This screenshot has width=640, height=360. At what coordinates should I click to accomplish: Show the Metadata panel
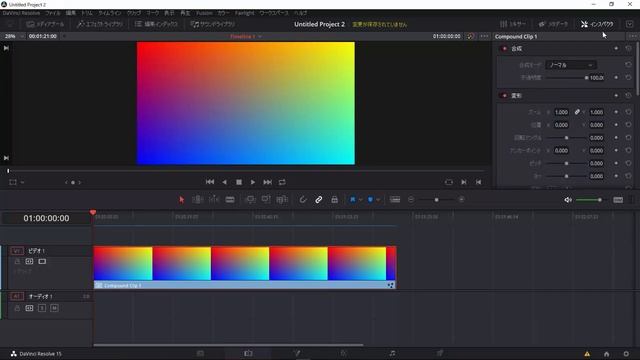(x=553, y=24)
